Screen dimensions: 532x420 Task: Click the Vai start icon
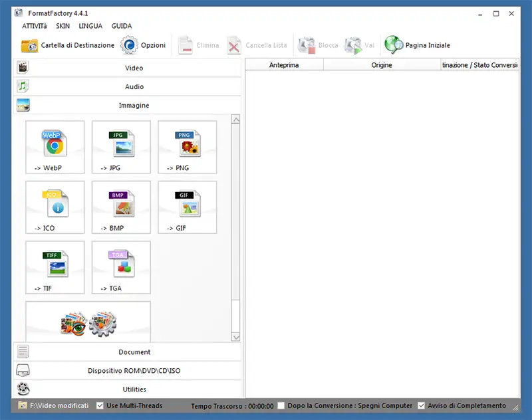353,45
